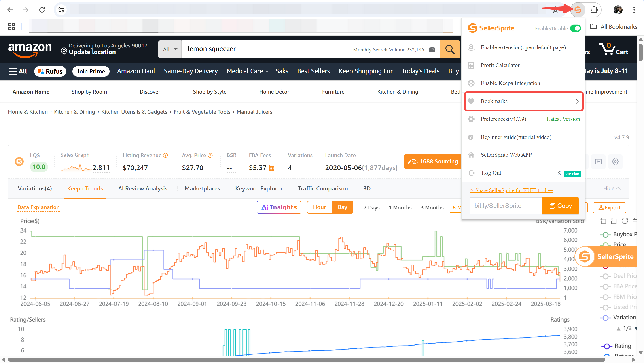Collapse panel with Hide
Viewport: 644px width, 363px height.
click(x=612, y=188)
